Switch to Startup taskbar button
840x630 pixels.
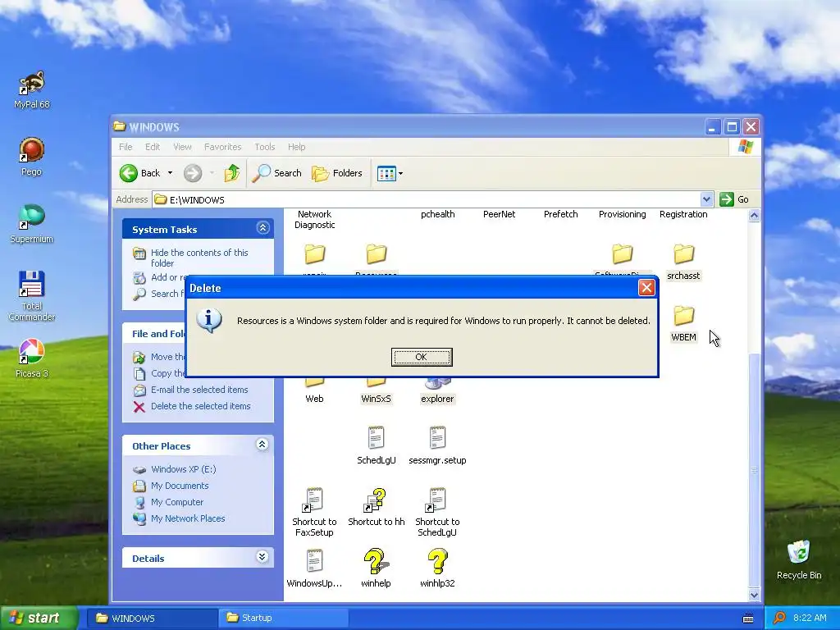point(283,619)
